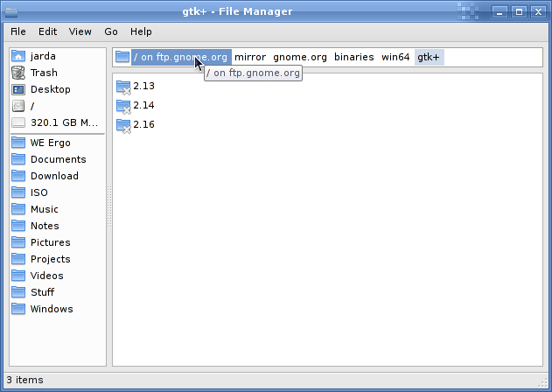Click the sidebar pane splitter handle
This screenshot has width=552, height=392.
point(109,206)
